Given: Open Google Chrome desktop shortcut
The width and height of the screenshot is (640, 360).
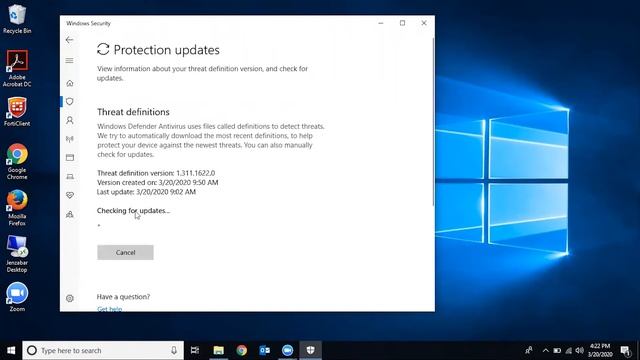Looking at the screenshot, I should click(x=17, y=161).
